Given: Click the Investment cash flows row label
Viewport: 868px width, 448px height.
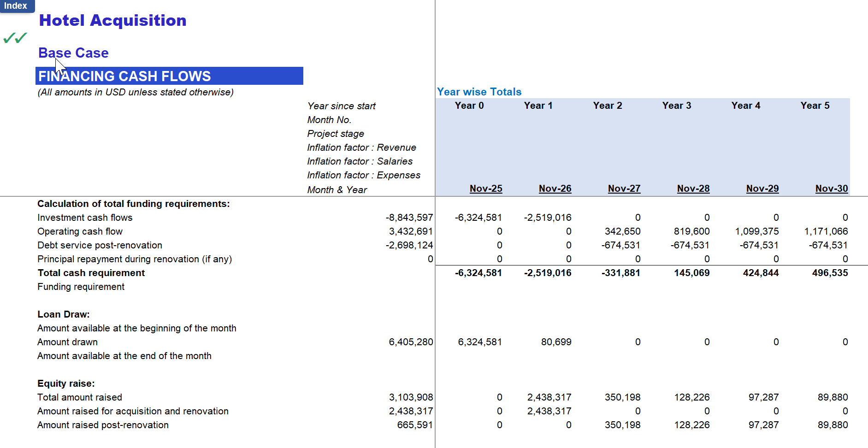Looking at the screenshot, I should click(84, 217).
